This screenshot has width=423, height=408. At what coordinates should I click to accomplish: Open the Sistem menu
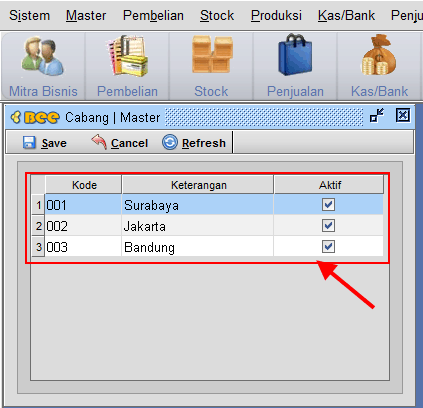click(30, 15)
